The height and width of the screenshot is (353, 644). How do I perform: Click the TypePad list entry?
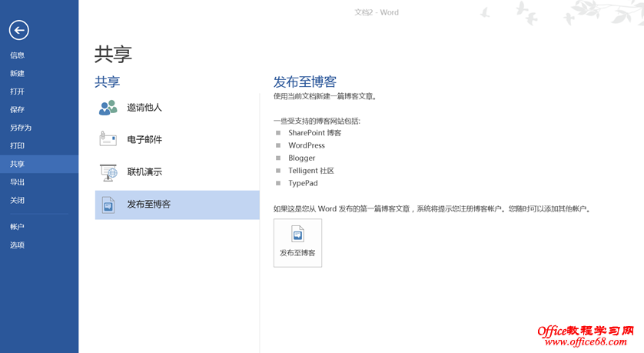tap(303, 183)
